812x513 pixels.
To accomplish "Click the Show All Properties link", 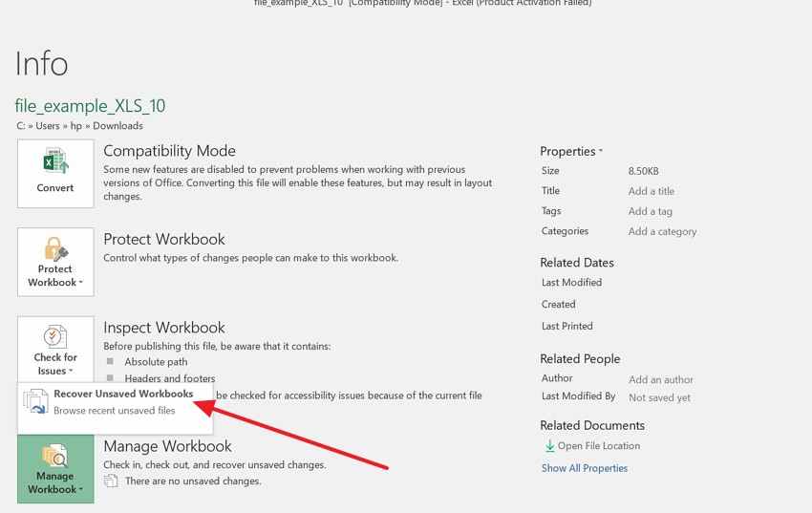I will pyautogui.click(x=584, y=468).
